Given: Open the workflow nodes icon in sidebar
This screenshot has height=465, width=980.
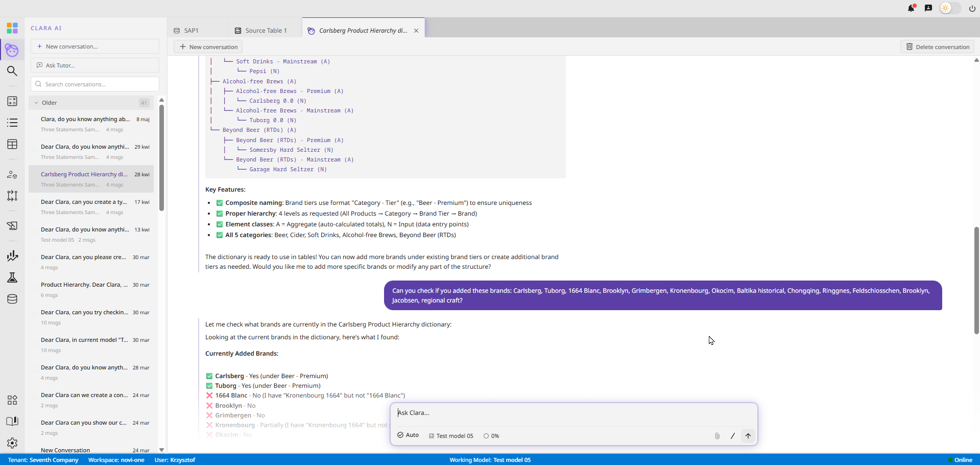Looking at the screenshot, I should (12, 196).
